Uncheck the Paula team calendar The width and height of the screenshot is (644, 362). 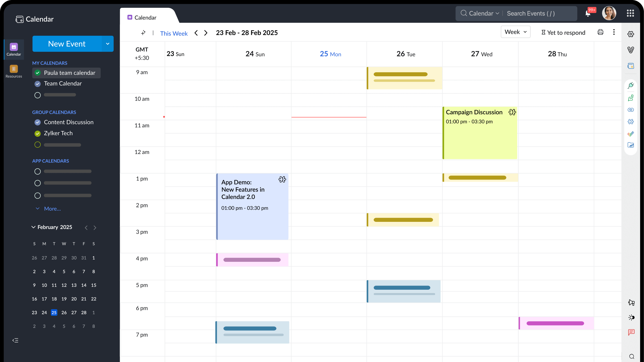[38, 73]
